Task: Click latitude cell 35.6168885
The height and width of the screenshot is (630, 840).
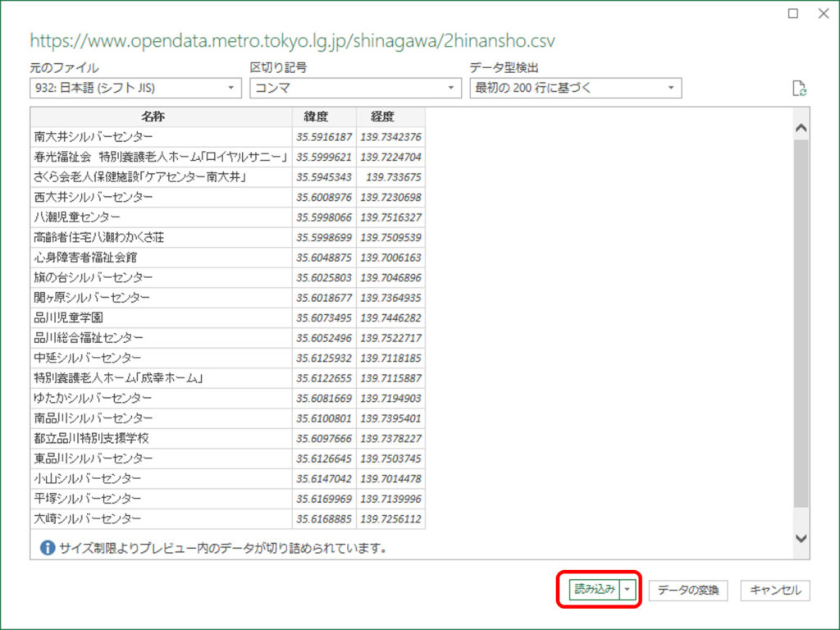Action: point(324,518)
